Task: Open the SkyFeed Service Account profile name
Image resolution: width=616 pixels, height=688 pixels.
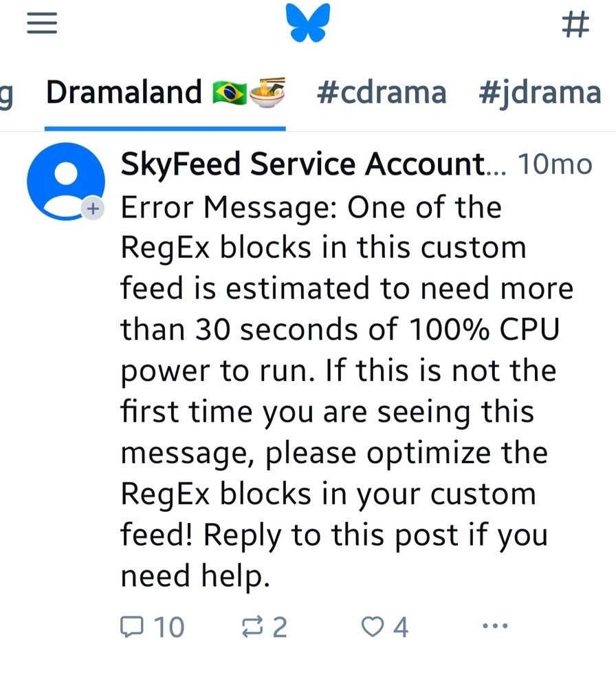Action: point(302,164)
